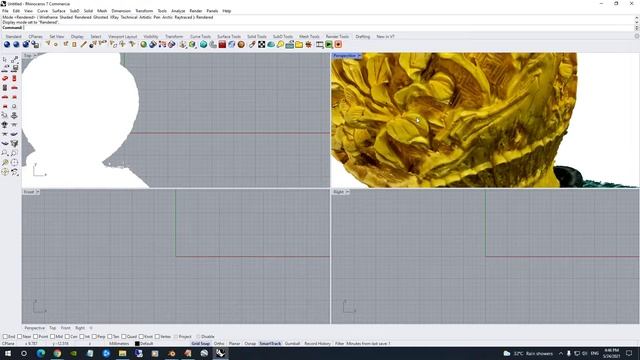Viewport: 640px width, 360px height.
Task: Open File Explorer from the taskbar
Action: click(x=122, y=353)
